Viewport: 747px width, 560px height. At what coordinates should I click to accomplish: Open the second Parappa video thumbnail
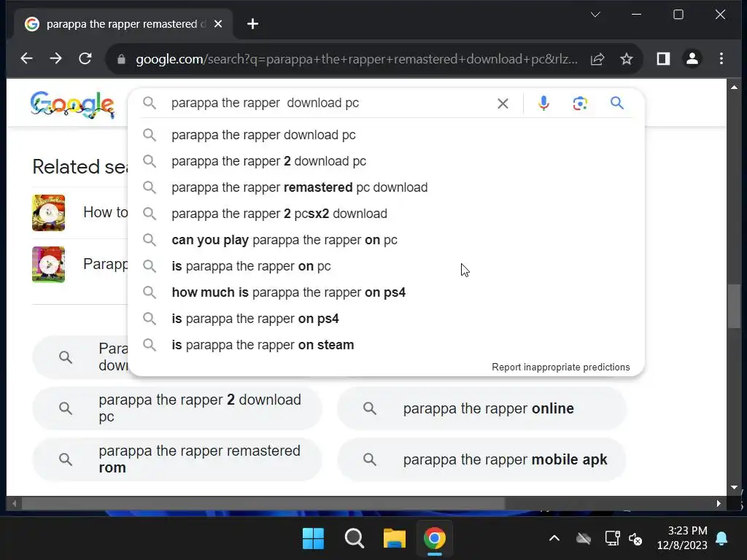49,264
